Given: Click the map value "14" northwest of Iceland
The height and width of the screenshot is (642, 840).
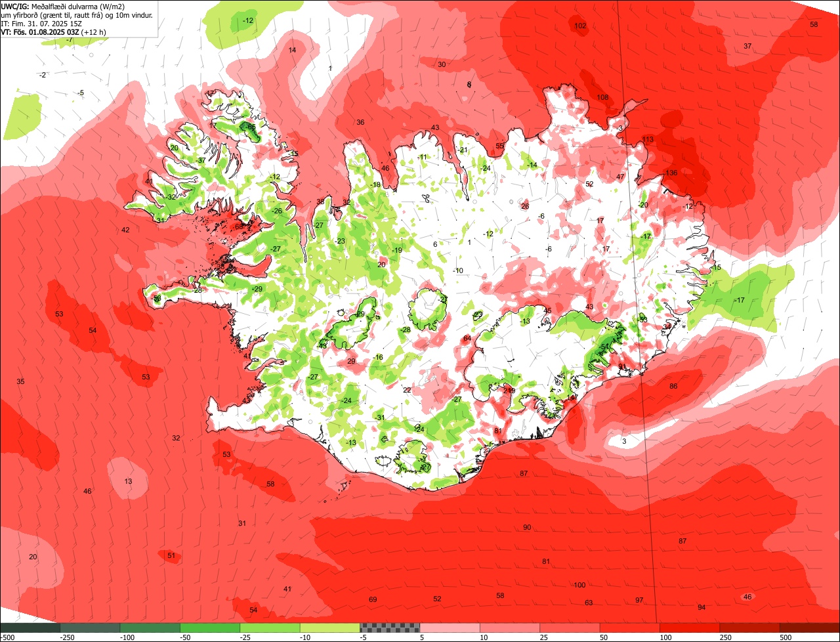Looking at the screenshot, I should coord(292,50).
